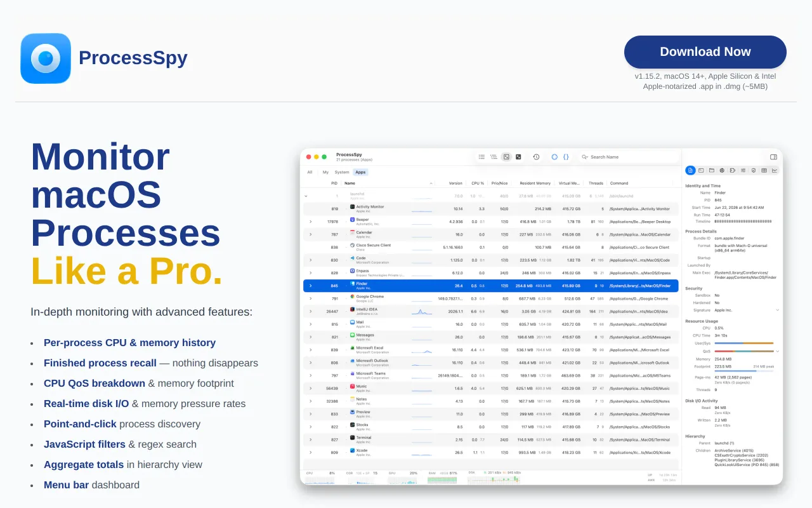This screenshot has width=812, height=508.
Task: Click the light image-view toolbar icon
Action: click(x=506, y=157)
